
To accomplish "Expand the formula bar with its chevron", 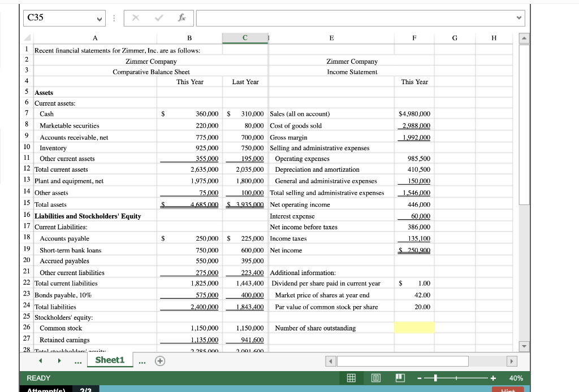I will pyautogui.click(x=518, y=18).
